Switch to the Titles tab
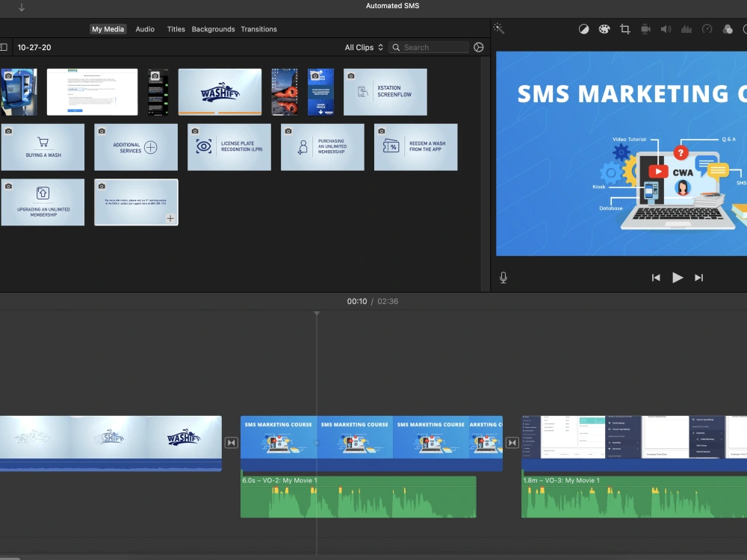Viewport: 747px width, 560px height. click(176, 29)
